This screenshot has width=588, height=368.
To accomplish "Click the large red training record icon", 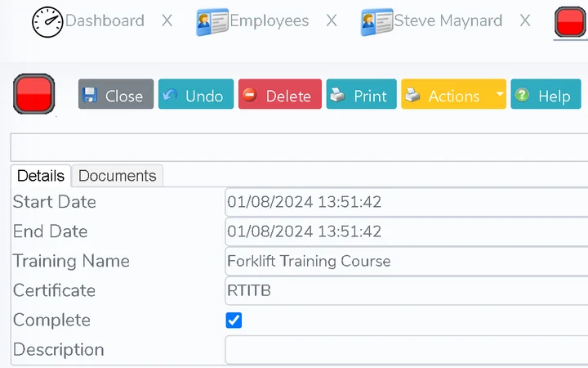I will click(33, 94).
